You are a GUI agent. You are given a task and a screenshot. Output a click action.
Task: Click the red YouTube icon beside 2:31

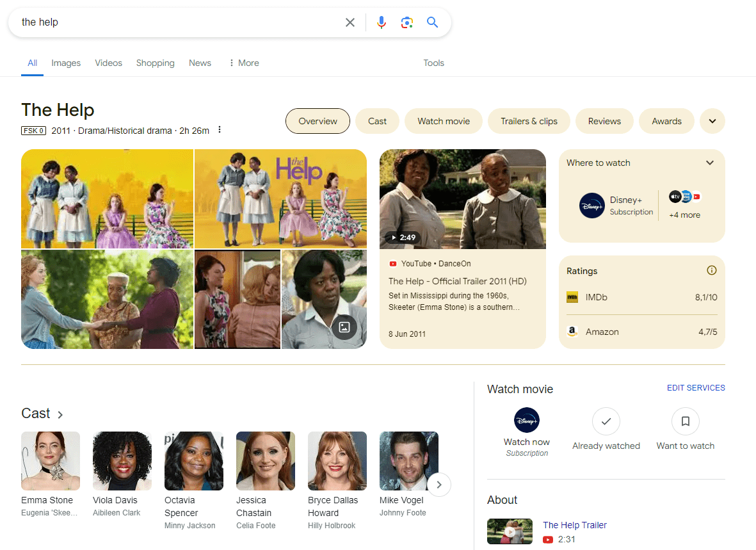(x=548, y=539)
